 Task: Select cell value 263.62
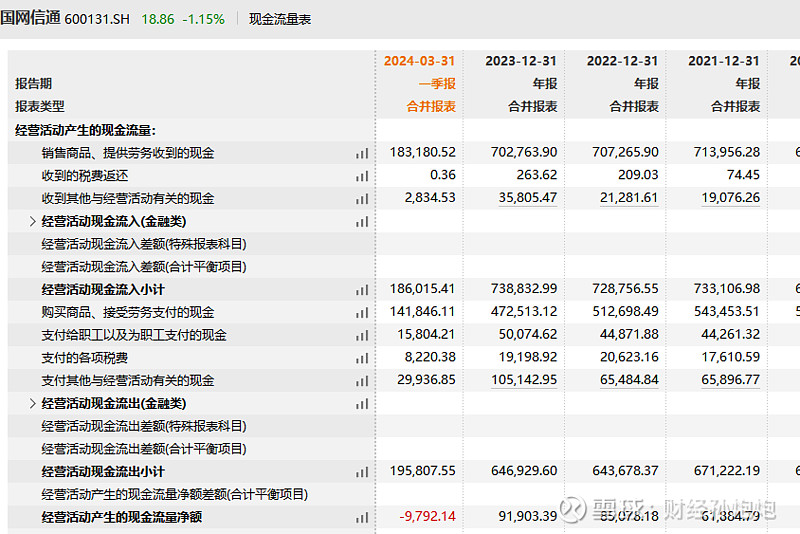tap(537, 175)
